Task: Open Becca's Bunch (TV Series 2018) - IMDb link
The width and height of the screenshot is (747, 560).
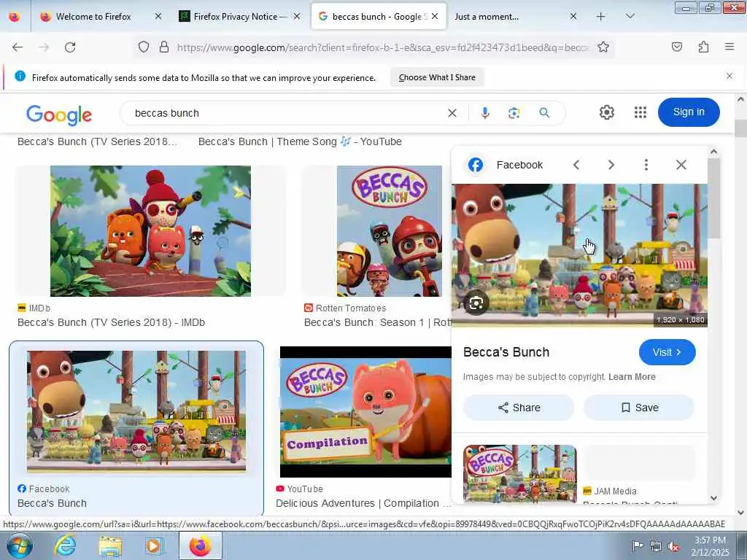Action: coord(111,322)
